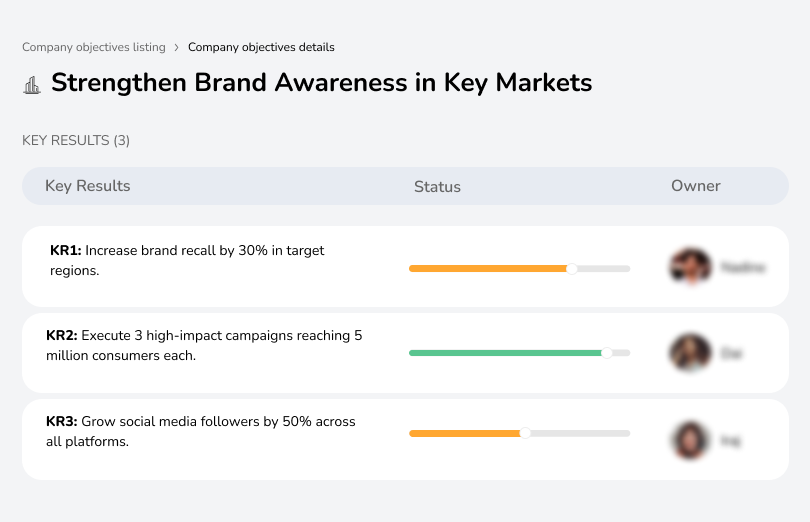Click the breadcrumb chevron separator

click(x=176, y=47)
